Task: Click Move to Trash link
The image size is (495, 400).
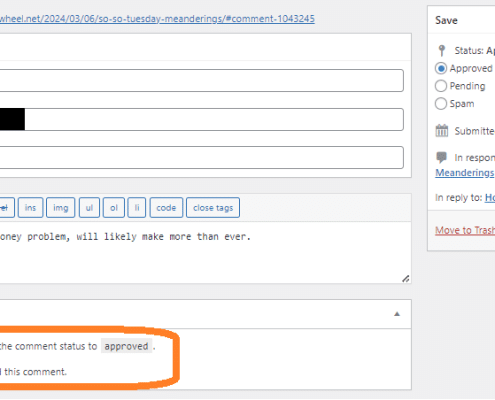Action: [465, 230]
